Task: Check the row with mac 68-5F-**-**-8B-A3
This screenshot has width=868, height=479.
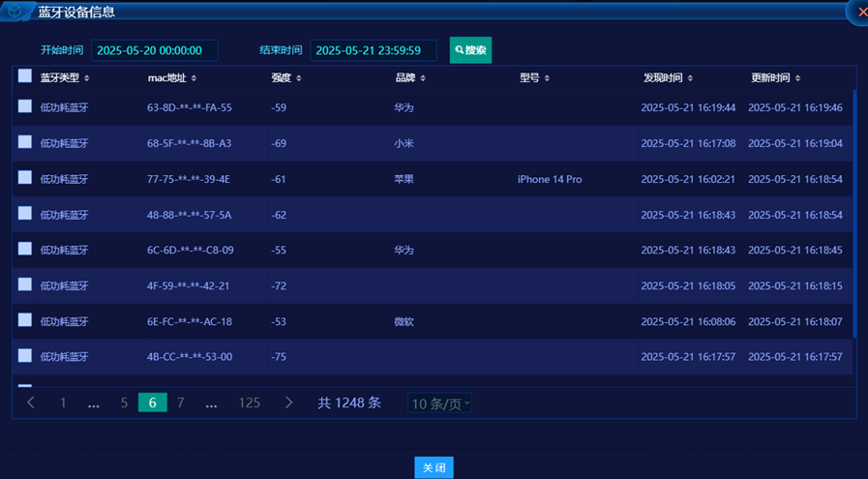Action: pos(25,141)
